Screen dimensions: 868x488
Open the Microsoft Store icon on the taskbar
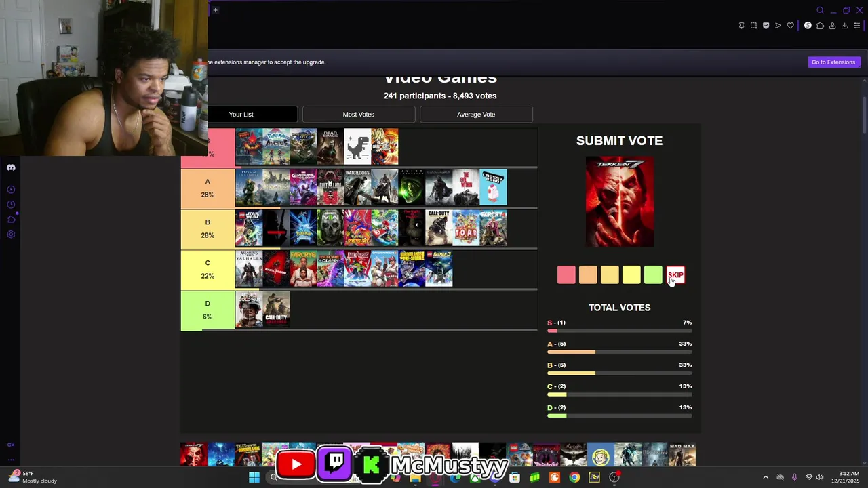point(515,477)
